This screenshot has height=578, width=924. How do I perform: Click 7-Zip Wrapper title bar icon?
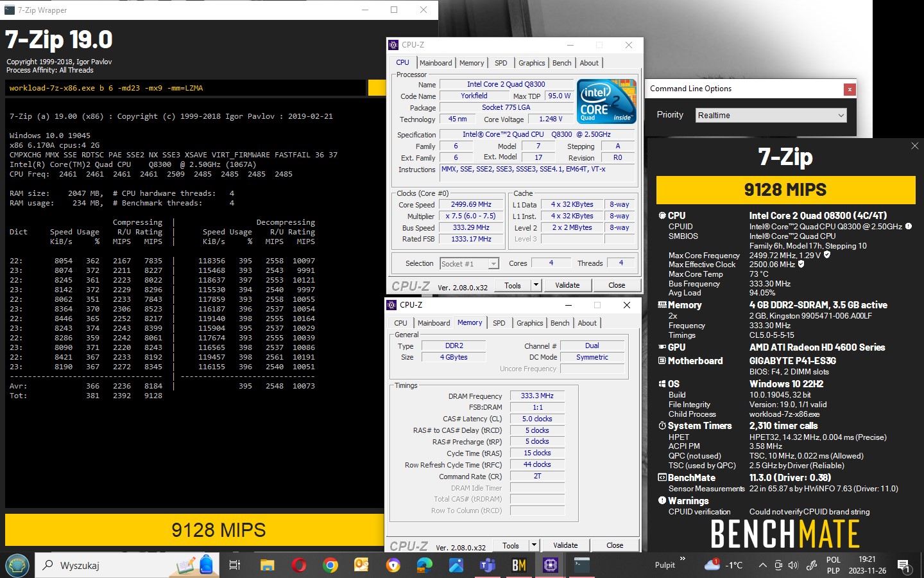(x=9, y=10)
